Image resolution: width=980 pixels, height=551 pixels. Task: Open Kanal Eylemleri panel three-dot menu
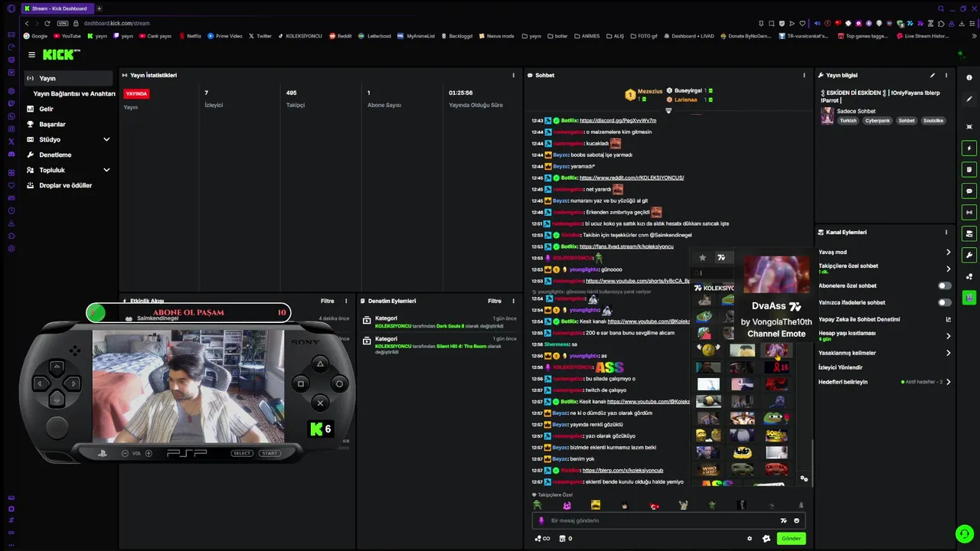(946, 232)
